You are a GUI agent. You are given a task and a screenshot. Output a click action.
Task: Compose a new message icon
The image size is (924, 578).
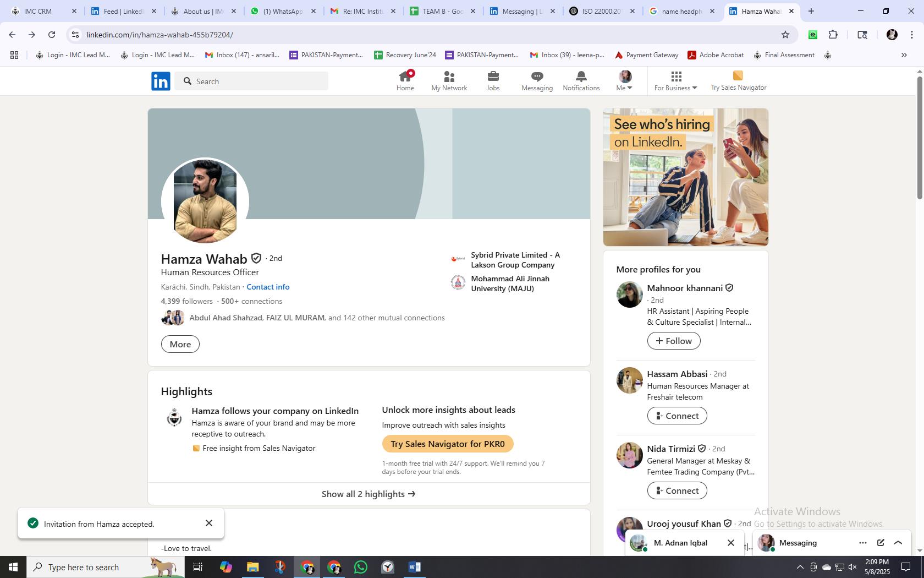[881, 543]
